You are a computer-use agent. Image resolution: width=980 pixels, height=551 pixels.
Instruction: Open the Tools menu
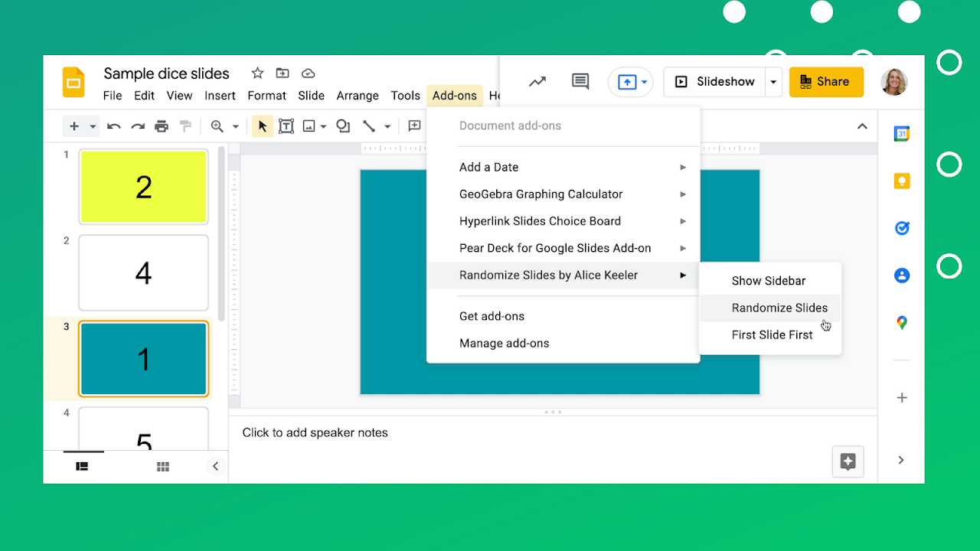pos(405,96)
